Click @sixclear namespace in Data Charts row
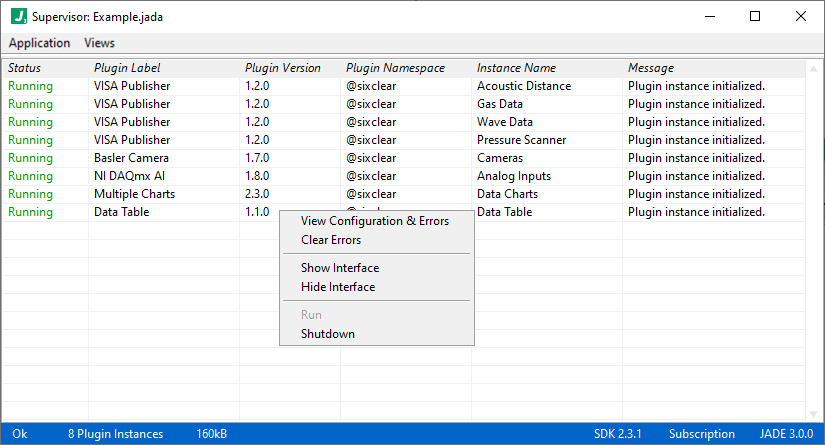Image resolution: width=825 pixels, height=445 pixels. pos(371,194)
